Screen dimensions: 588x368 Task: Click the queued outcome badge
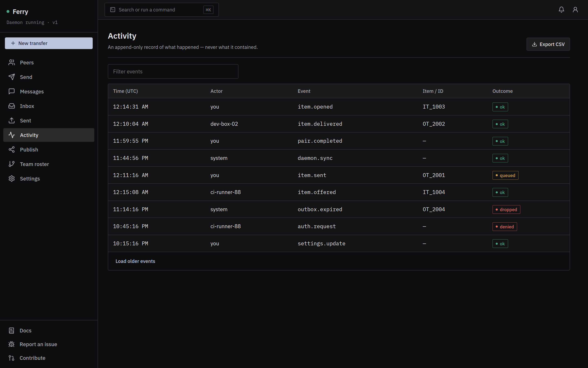505,175
